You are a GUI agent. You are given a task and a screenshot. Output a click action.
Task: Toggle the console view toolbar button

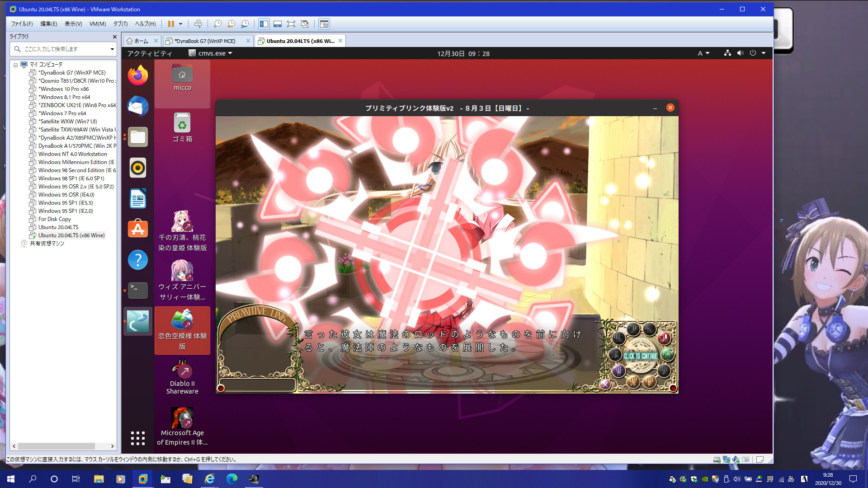pos(324,24)
